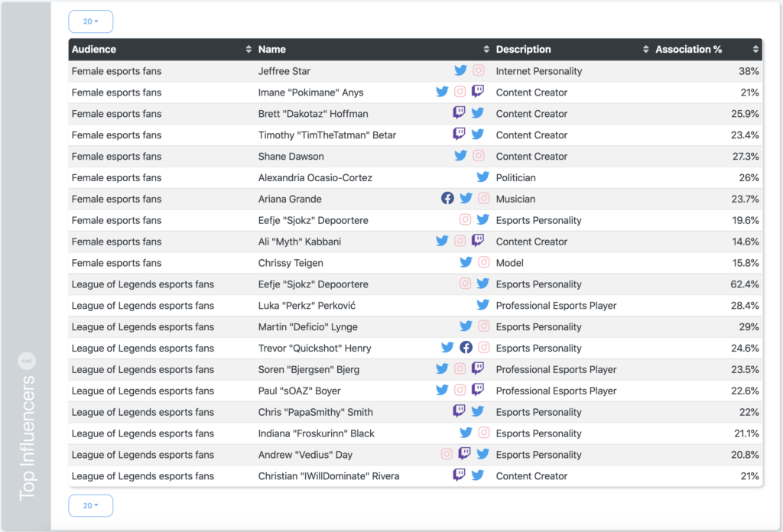This screenshot has height=532, width=783.
Task: Click the Top Influencers info icon
Action: (27, 360)
